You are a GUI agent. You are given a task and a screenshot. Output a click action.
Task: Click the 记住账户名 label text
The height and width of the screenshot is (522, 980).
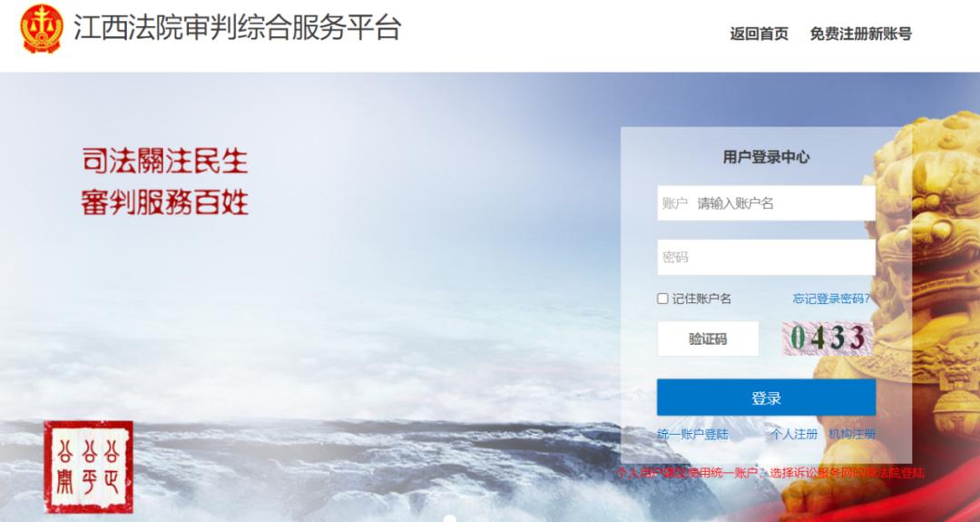click(701, 299)
